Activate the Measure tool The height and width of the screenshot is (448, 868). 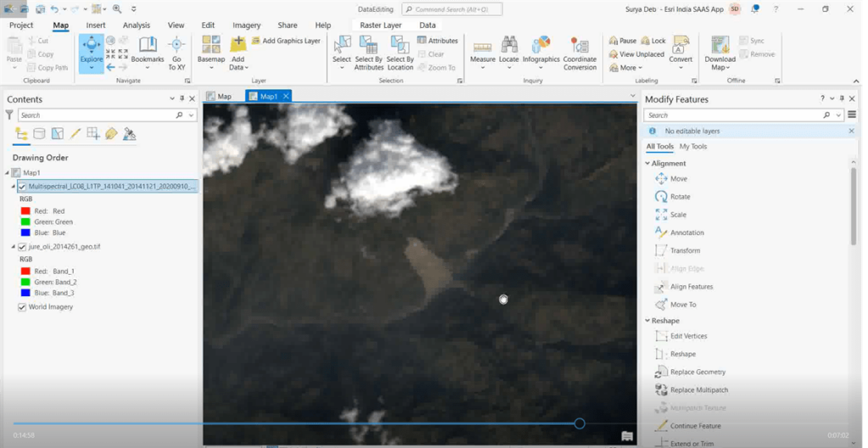(x=482, y=53)
